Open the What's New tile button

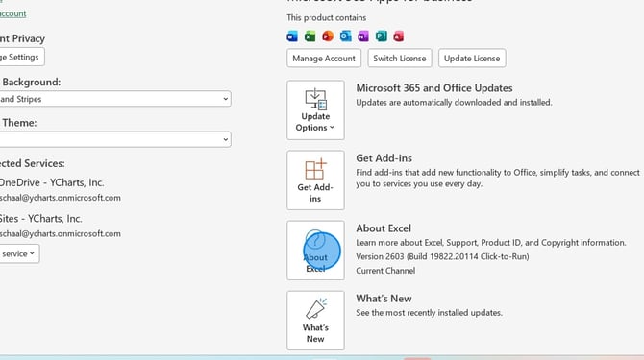click(x=315, y=321)
